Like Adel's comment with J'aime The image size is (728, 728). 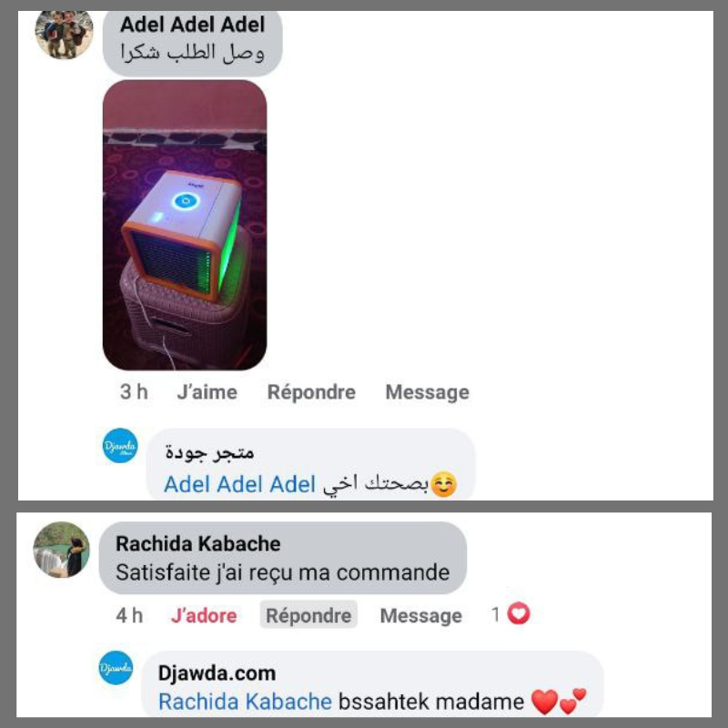coord(207,392)
